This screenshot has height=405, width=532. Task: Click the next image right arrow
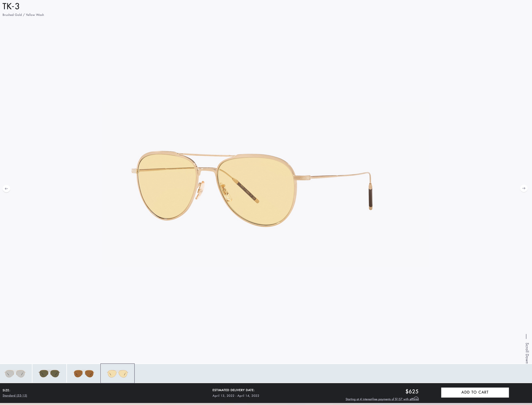(524, 188)
